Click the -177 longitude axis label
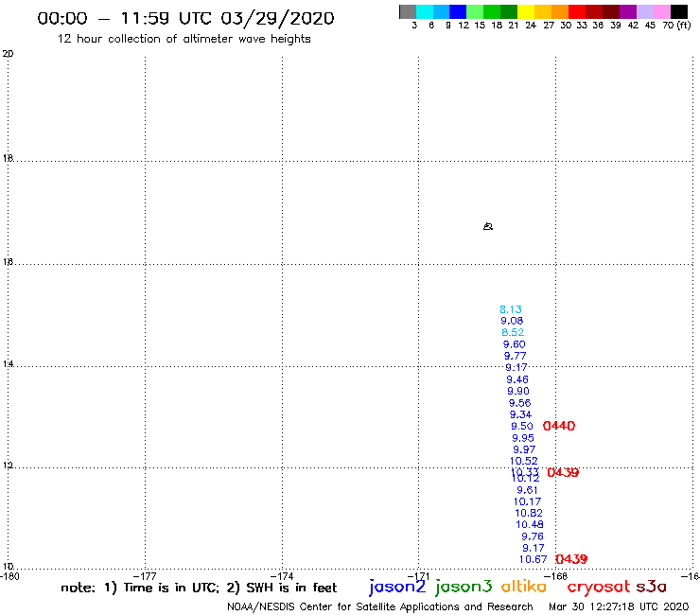 click(x=145, y=576)
